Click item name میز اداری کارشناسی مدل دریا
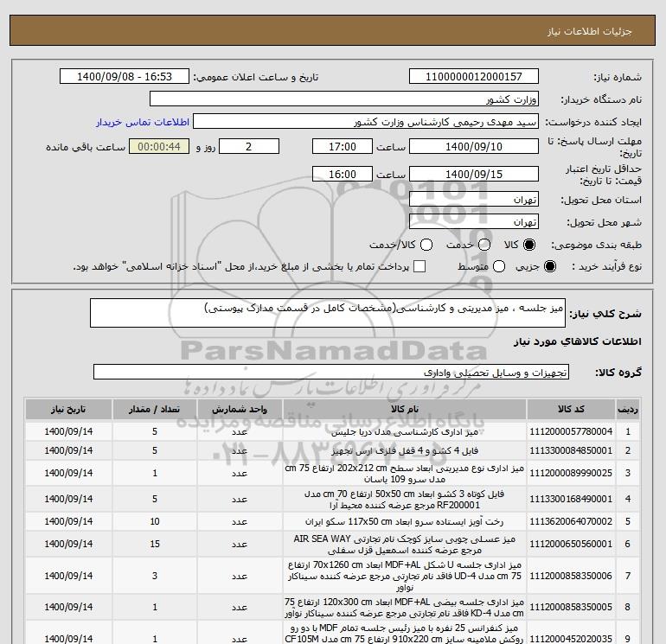 (x=405, y=432)
